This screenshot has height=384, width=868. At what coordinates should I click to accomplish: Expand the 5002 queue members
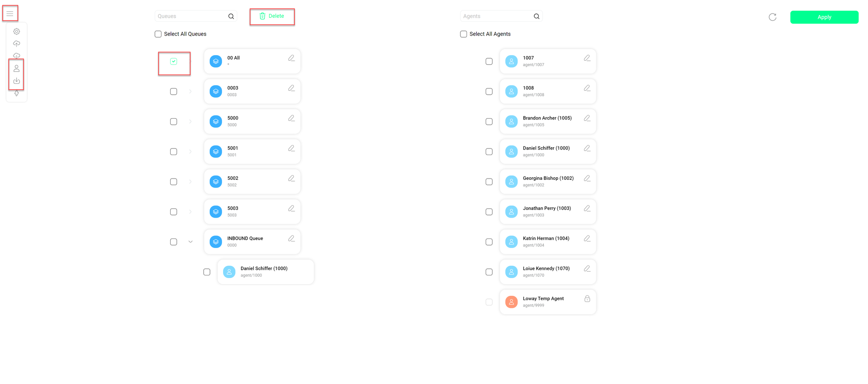[190, 182]
